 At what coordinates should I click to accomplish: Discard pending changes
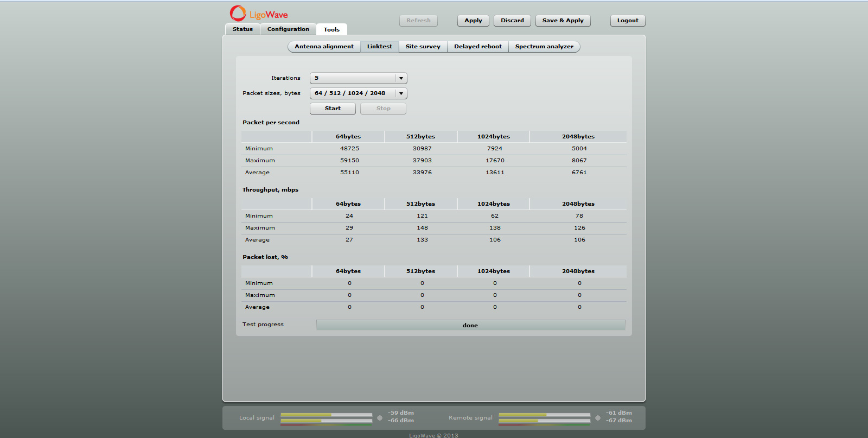pyautogui.click(x=512, y=21)
